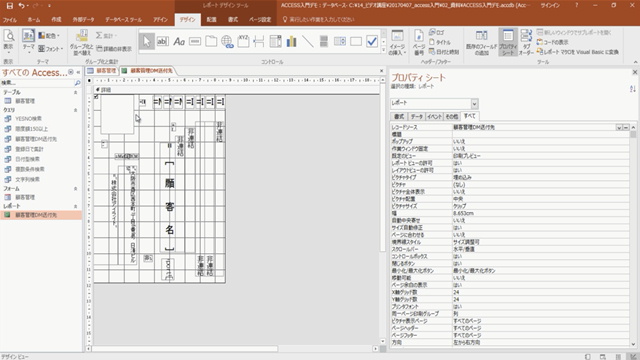The image size is (640, 360).
Task: Switch to the ページ設定 (Page Setup) tab
Action: pyautogui.click(x=260, y=20)
